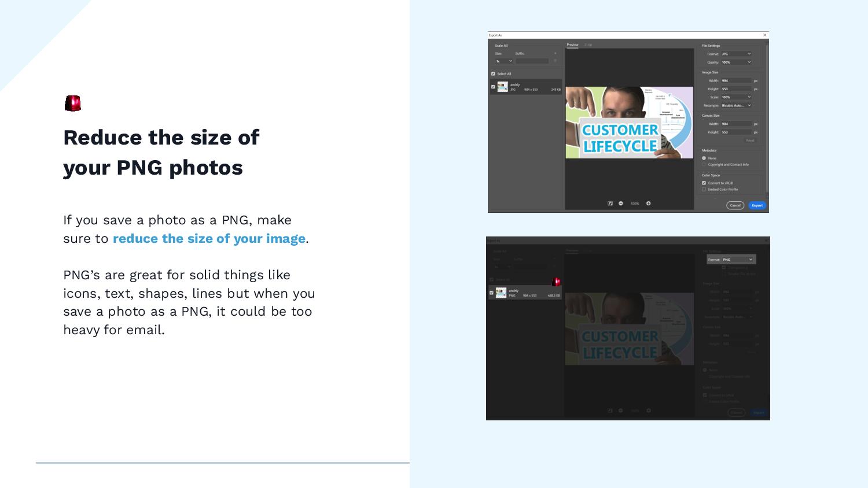Select Copyright and Contact Info radio button
The height and width of the screenshot is (488, 868).
click(704, 164)
